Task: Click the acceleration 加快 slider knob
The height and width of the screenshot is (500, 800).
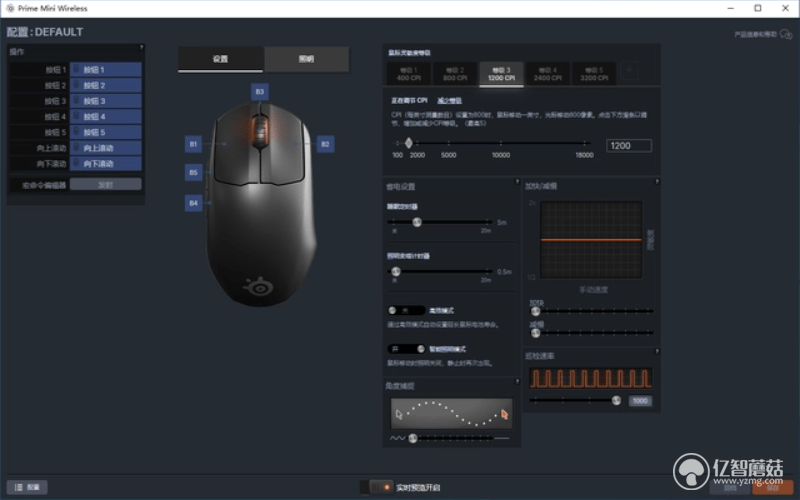Action: [535, 311]
